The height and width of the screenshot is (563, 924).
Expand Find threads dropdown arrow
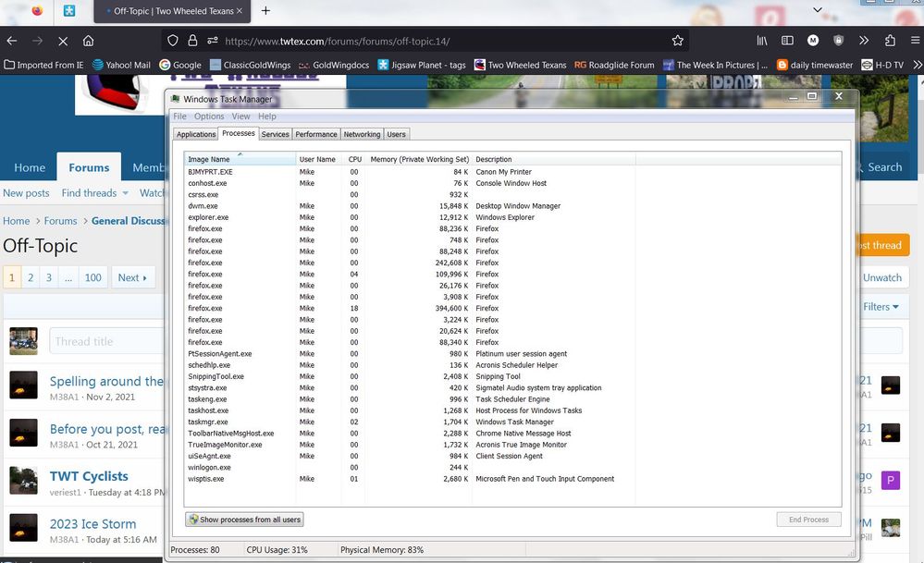coord(125,193)
